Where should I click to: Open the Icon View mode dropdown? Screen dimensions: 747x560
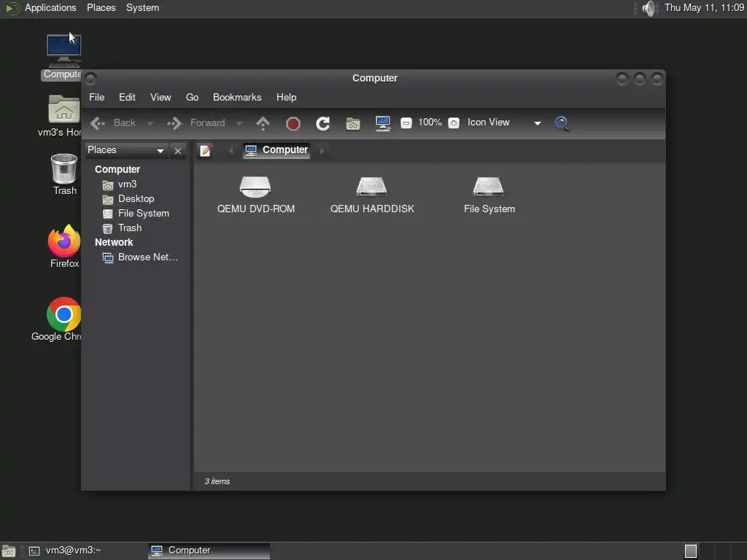pyautogui.click(x=504, y=122)
